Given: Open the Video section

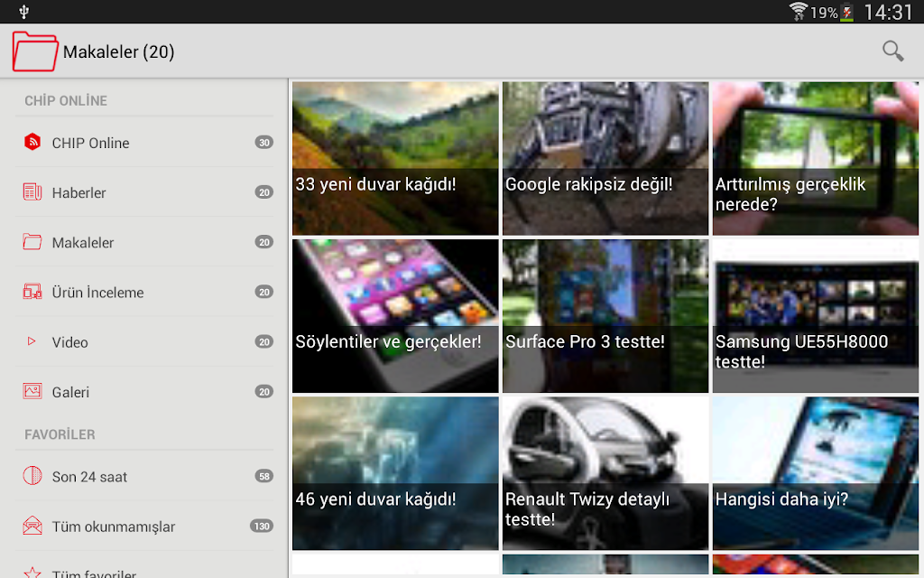Looking at the screenshot, I should tap(144, 341).
